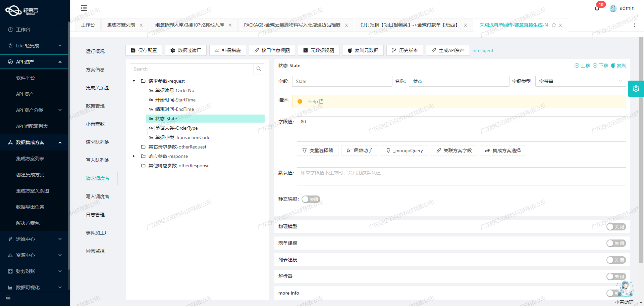
Task: Click the 复制 copy icon
Action: click(613, 65)
